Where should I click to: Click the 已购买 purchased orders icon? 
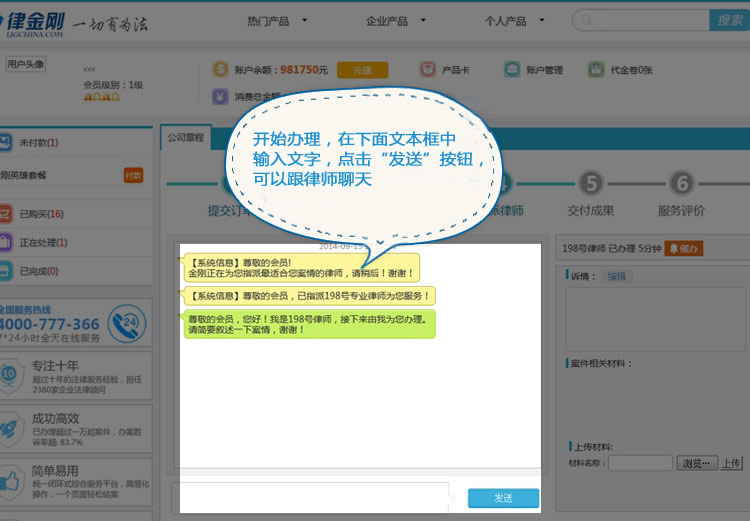tap(8, 214)
